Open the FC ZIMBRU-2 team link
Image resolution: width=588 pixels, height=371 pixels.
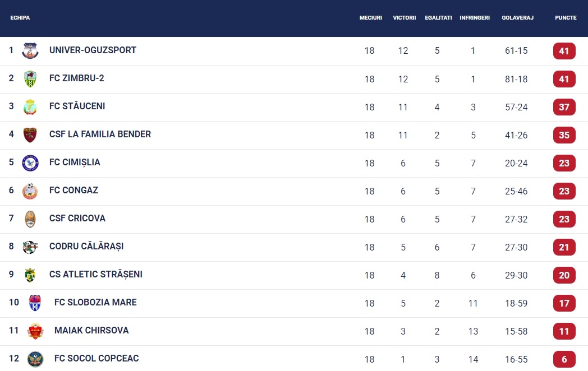76,78
